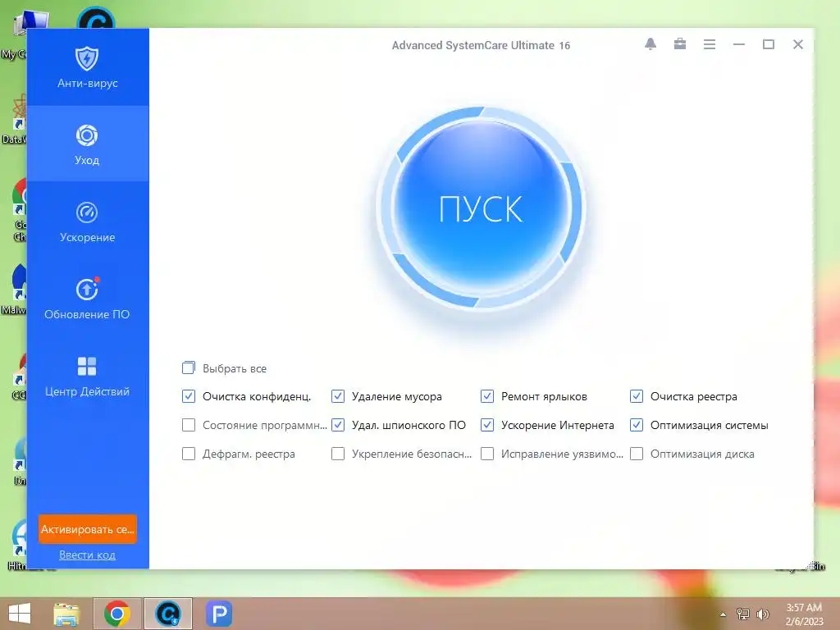Close the Advanced SystemCare window

[x=797, y=44]
